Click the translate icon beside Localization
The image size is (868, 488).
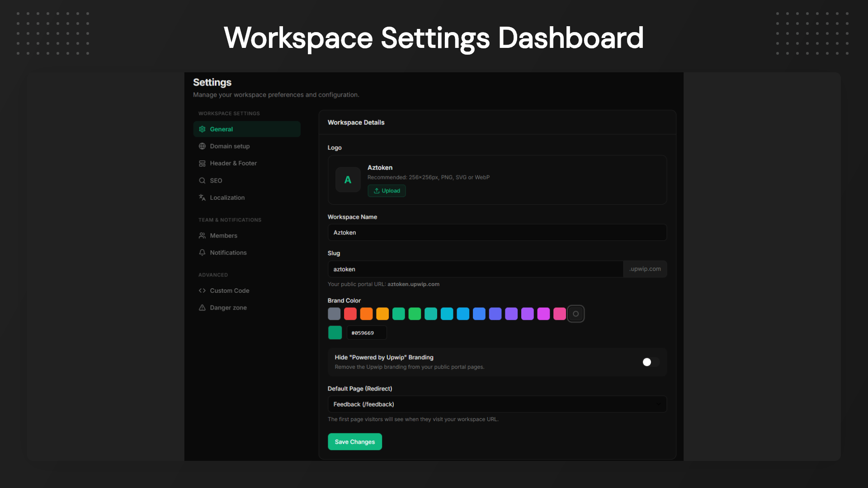(x=202, y=197)
